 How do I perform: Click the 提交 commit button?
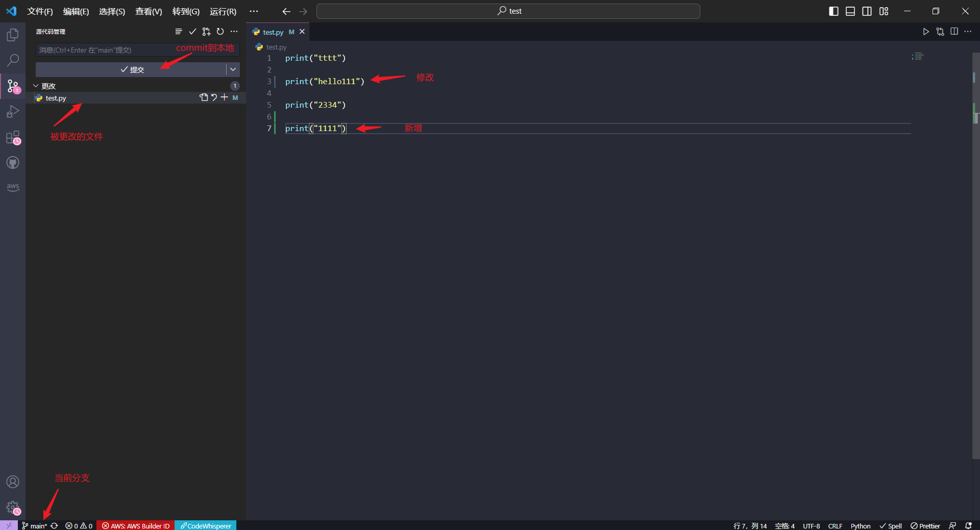(x=131, y=69)
